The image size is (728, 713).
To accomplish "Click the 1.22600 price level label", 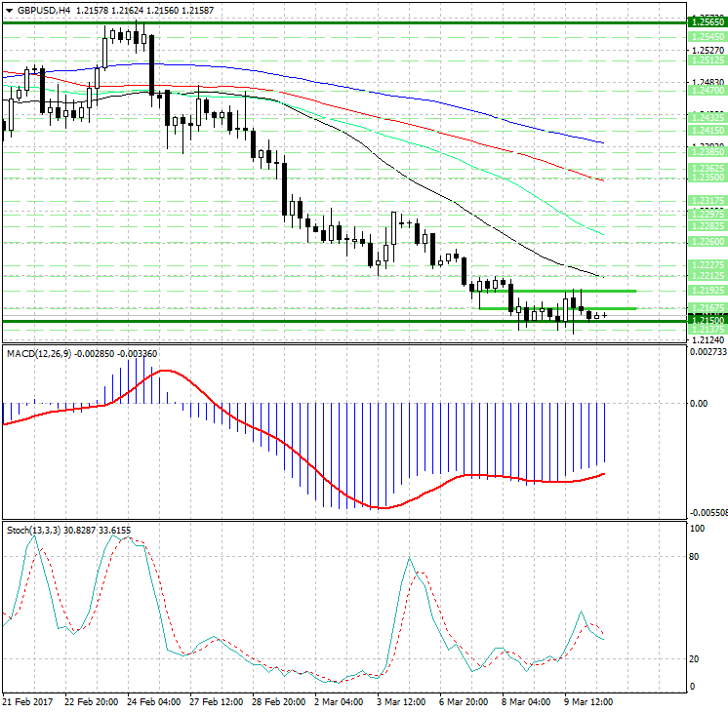I will click(708, 241).
